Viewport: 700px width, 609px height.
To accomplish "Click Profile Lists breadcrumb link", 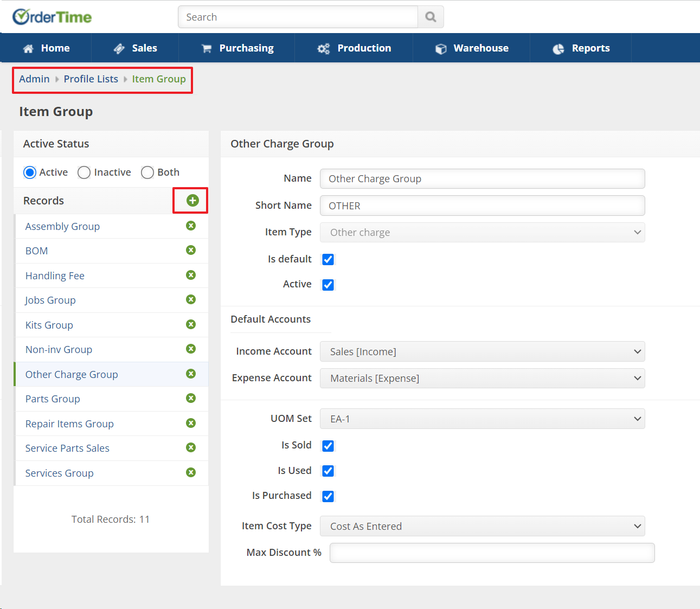I will [91, 79].
